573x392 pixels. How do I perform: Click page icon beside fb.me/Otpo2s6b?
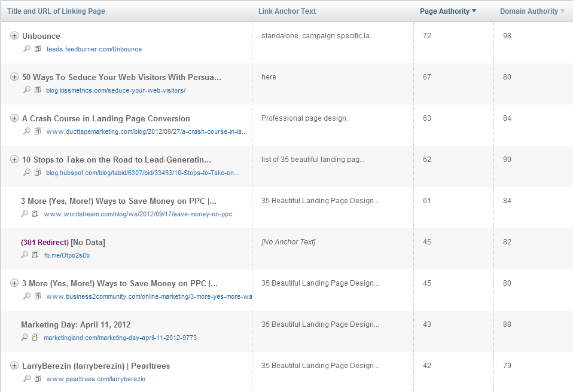(35, 255)
